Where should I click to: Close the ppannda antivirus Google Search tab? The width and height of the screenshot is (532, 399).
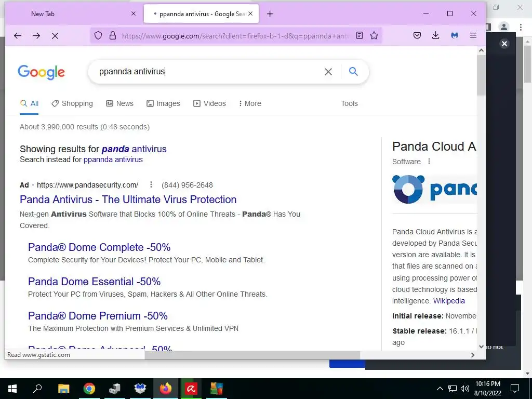(x=250, y=14)
